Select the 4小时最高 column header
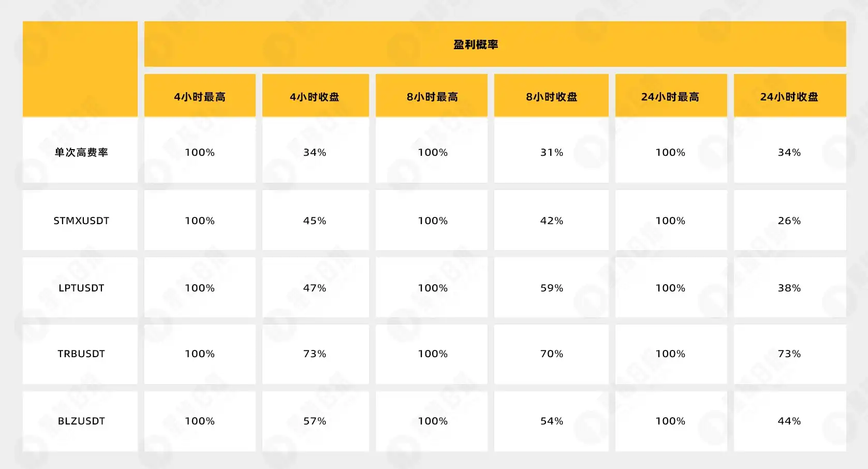Viewport: 868px width, 469px height. click(x=200, y=97)
